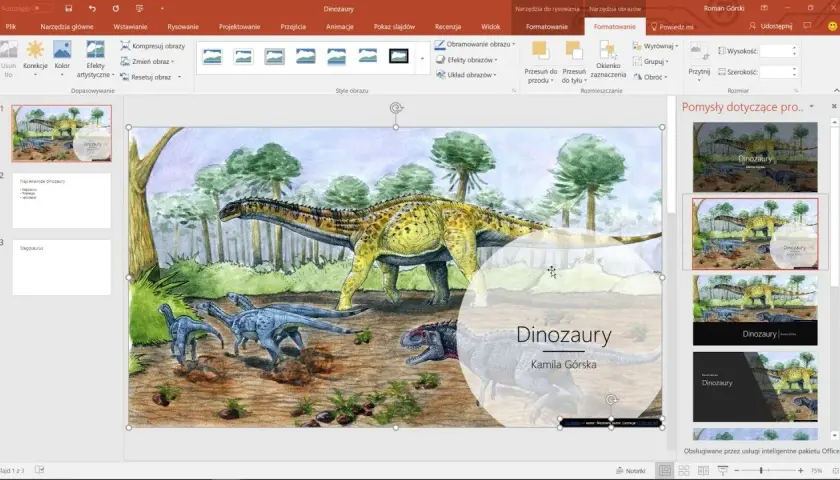
Task: Switch to Projektowanie tab
Action: (239, 26)
